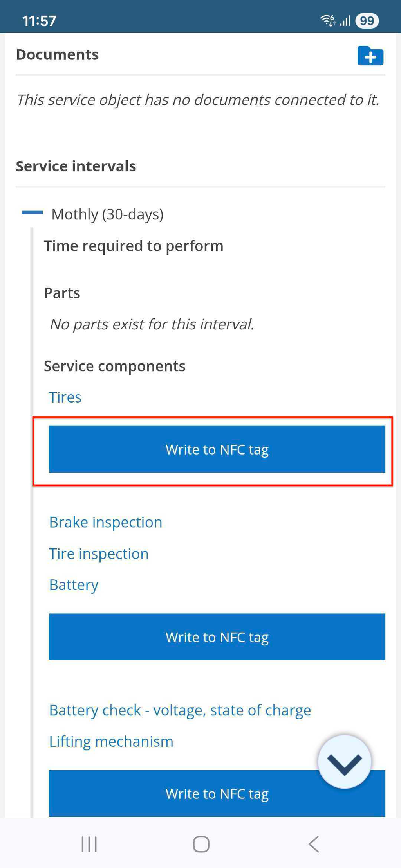401x868 pixels.
Task: Expand the Battery service component
Action: [74, 584]
